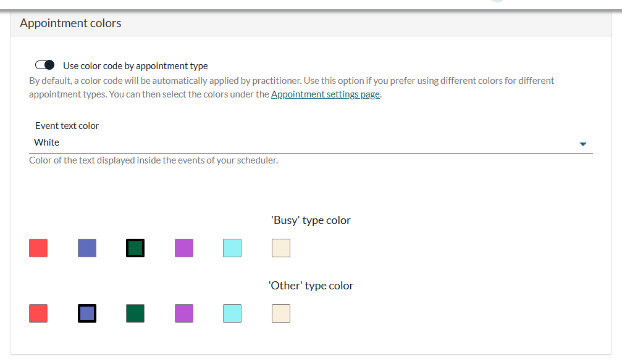This screenshot has height=364, width=622.
Task: Select red swatch for 'Busy' type
Action: coord(38,248)
